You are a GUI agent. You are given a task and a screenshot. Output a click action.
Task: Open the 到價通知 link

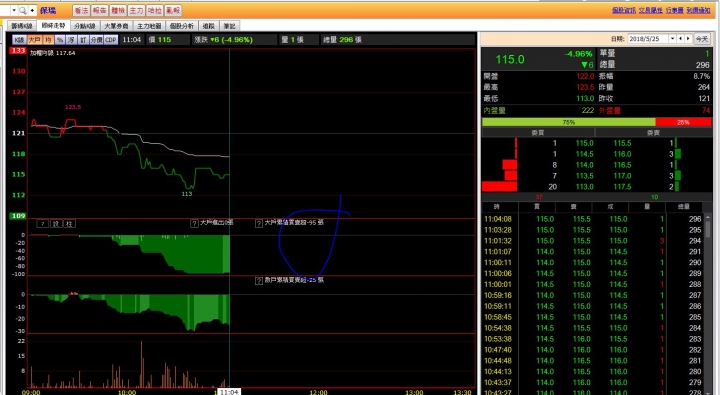click(698, 10)
